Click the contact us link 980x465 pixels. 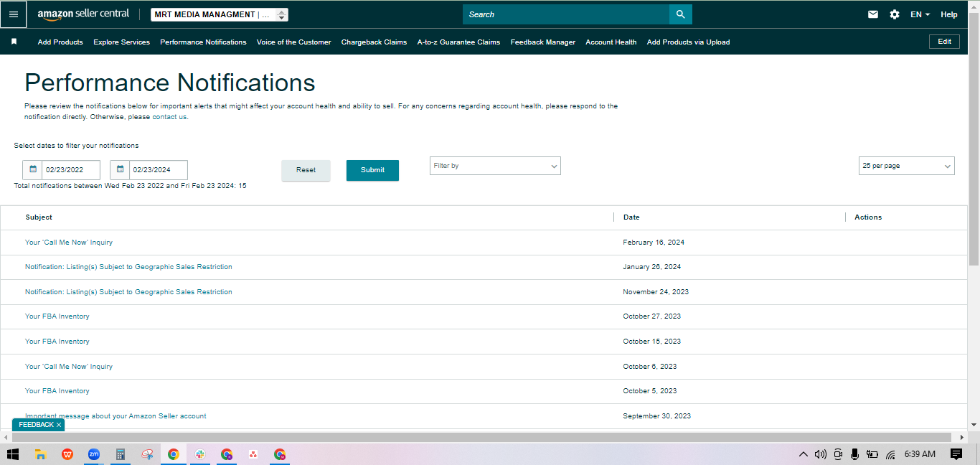tap(169, 117)
